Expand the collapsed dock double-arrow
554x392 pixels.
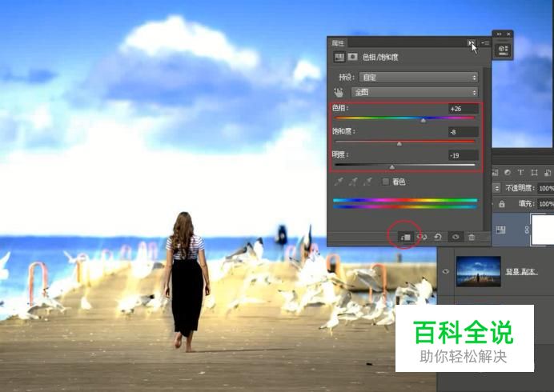point(499,34)
